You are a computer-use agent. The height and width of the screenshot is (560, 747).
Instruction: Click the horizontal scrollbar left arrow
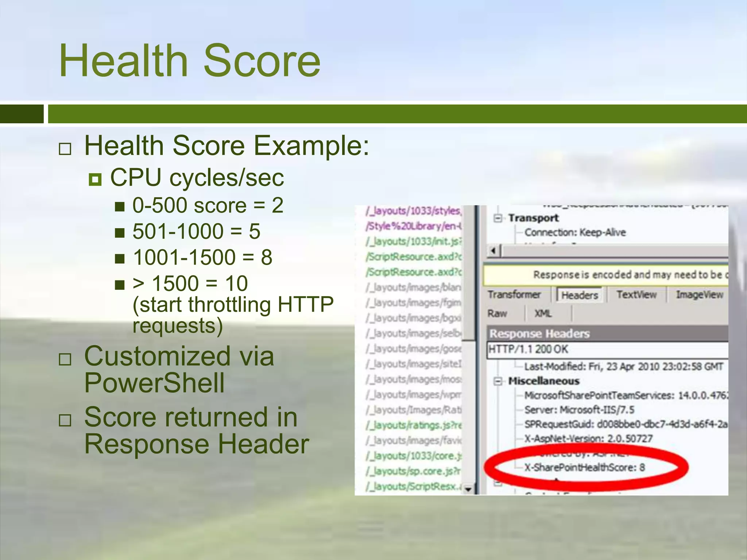[494, 251]
